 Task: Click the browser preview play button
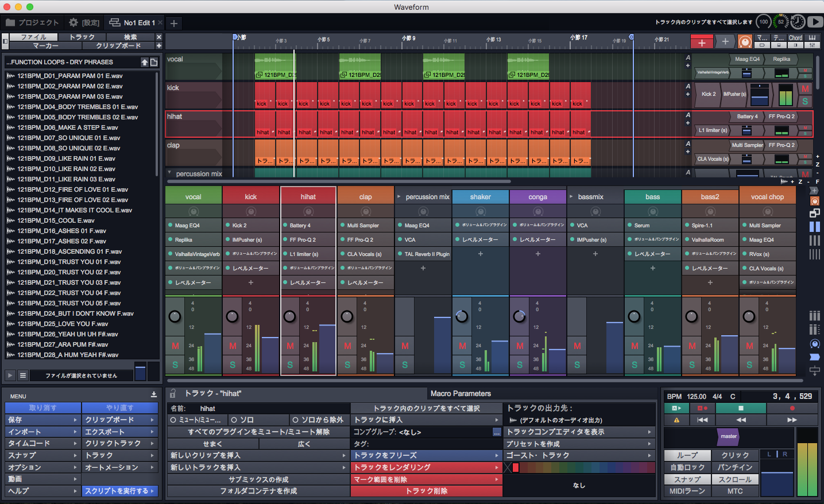click(x=10, y=375)
